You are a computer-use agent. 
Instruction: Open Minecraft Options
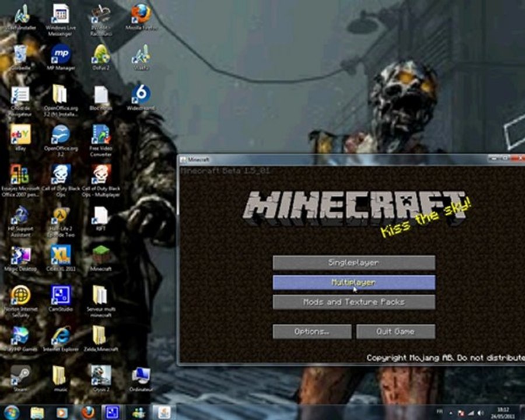[x=312, y=331]
